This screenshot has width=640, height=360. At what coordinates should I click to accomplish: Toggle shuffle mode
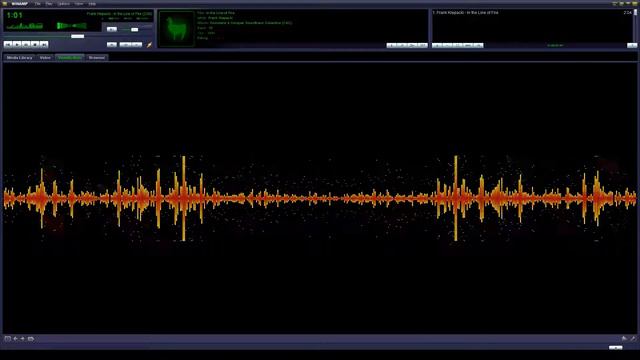tap(126, 44)
